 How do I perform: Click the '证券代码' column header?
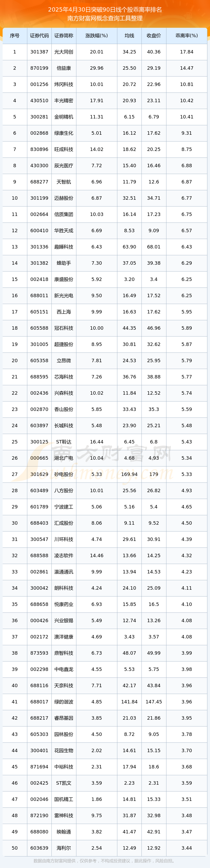[x=39, y=36]
